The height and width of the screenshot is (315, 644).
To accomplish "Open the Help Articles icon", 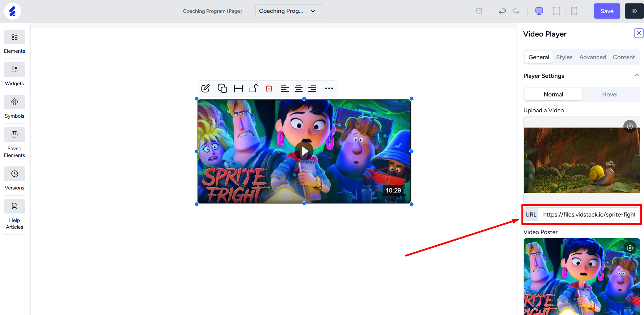I will (x=15, y=206).
